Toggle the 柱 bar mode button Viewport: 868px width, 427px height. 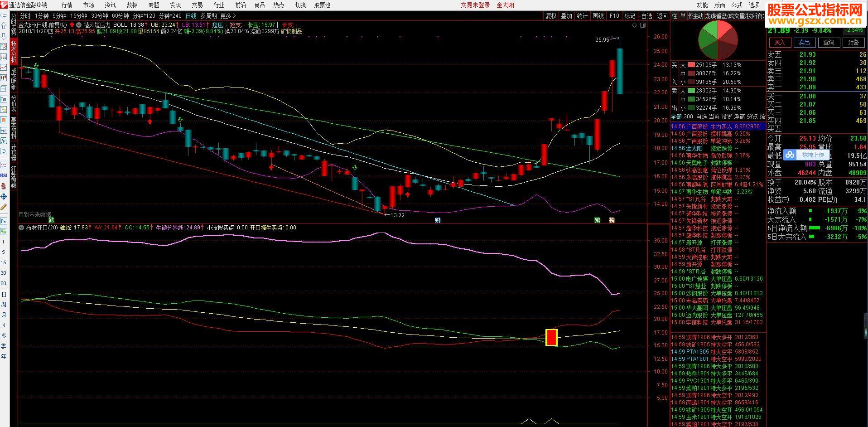coord(674,16)
